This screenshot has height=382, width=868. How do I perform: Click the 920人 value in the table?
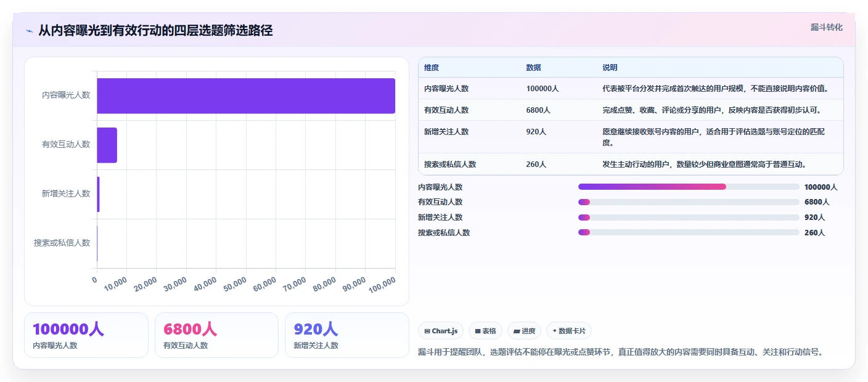pyautogui.click(x=536, y=132)
